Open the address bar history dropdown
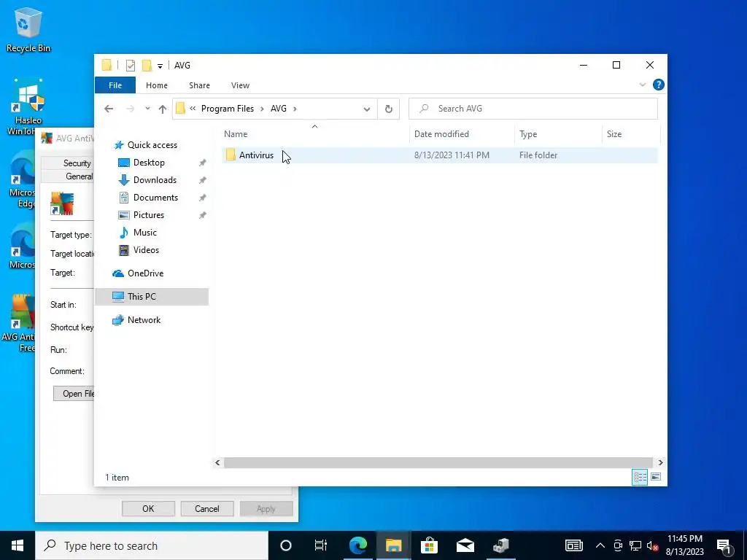 coord(367,109)
